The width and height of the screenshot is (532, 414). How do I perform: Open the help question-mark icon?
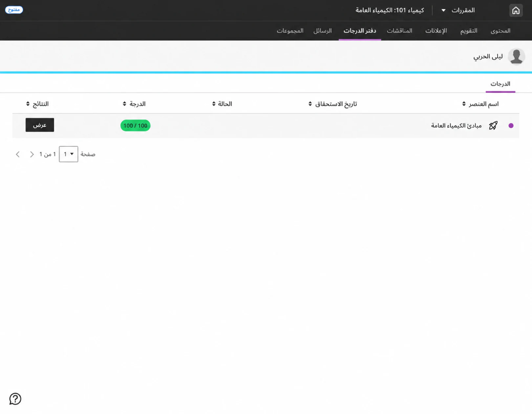[15, 399]
